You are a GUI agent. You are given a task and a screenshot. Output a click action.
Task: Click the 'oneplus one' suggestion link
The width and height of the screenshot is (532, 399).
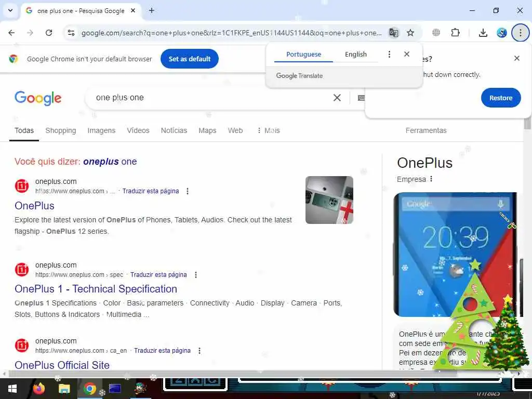click(110, 162)
